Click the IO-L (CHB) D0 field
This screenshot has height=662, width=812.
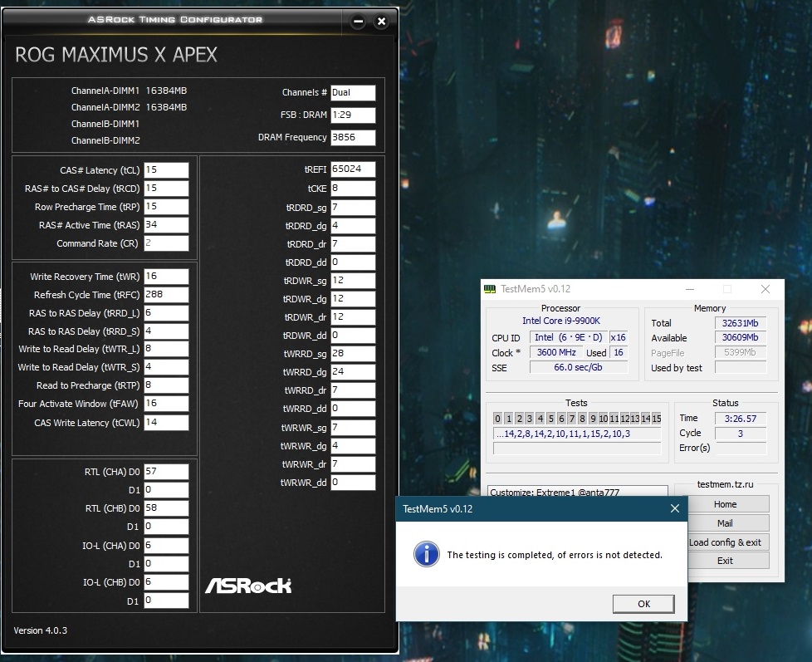click(x=166, y=582)
